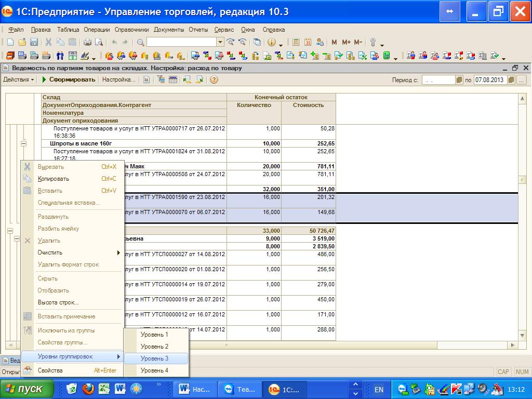The width and height of the screenshot is (532, 399).
Task: Open the search field dropdown arrow
Action: pyautogui.click(x=220, y=42)
